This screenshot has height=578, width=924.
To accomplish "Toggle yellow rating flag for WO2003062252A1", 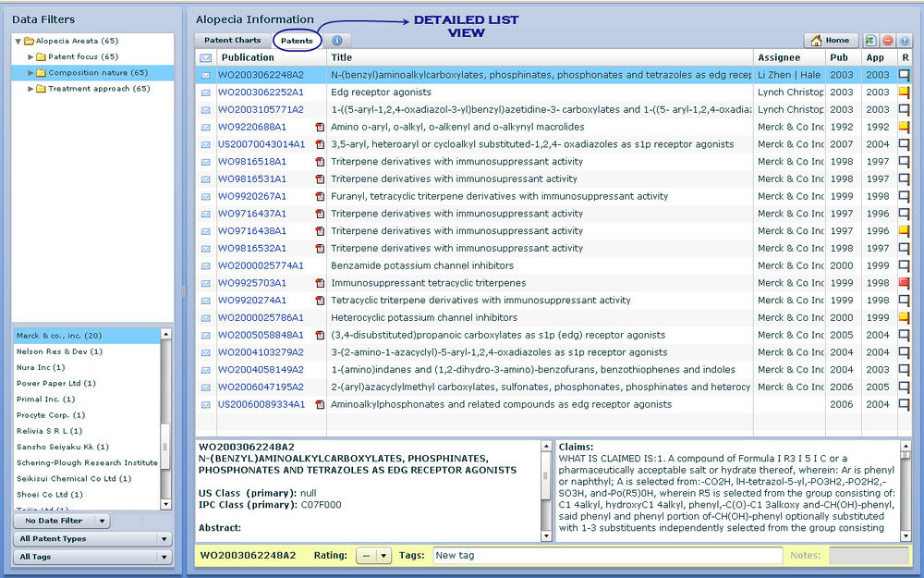I will point(905,92).
